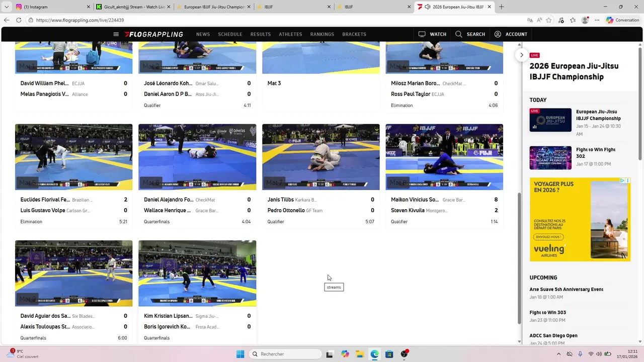644x362 pixels.
Task: Open the Windows Start menu
Action: coord(240,354)
